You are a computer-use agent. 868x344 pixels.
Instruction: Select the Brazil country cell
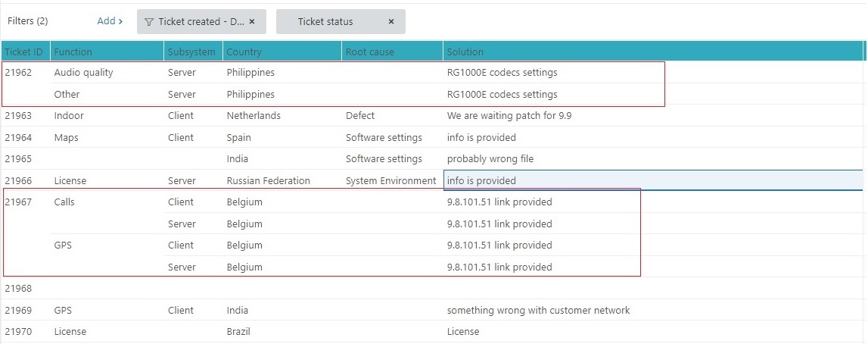pyautogui.click(x=238, y=332)
